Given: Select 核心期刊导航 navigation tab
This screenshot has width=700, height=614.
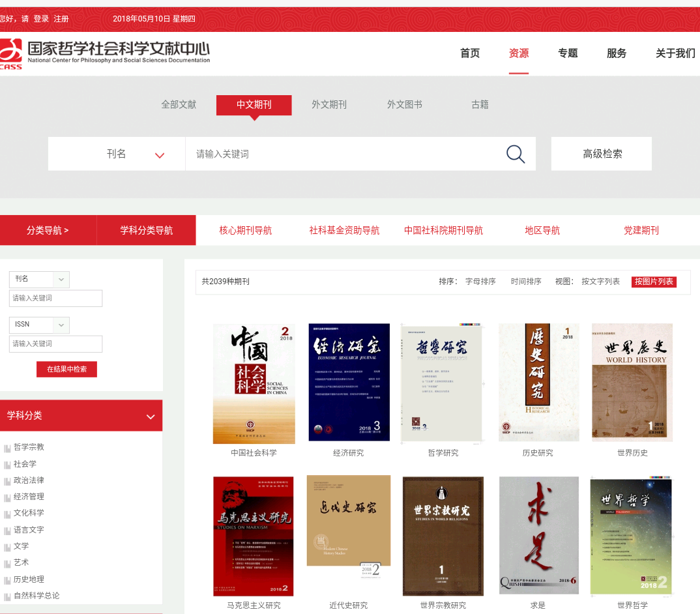Looking at the screenshot, I should pyautogui.click(x=246, y=231).
